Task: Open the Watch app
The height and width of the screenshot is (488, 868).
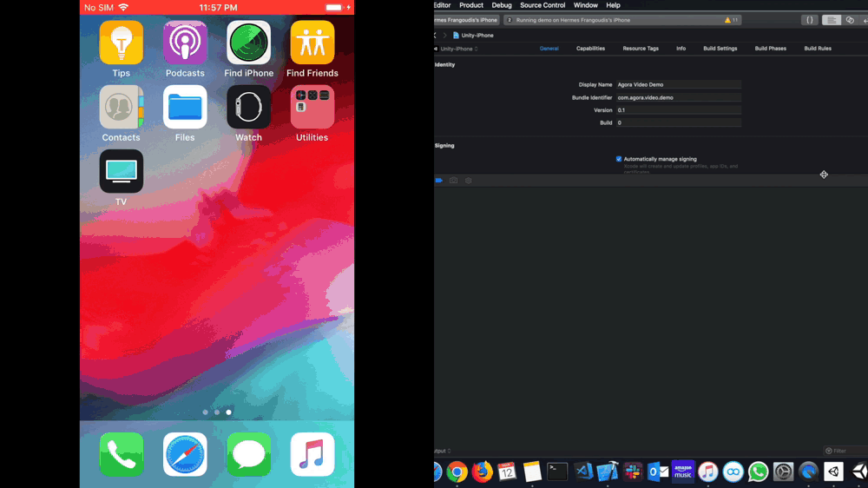Action: [248, 107]
